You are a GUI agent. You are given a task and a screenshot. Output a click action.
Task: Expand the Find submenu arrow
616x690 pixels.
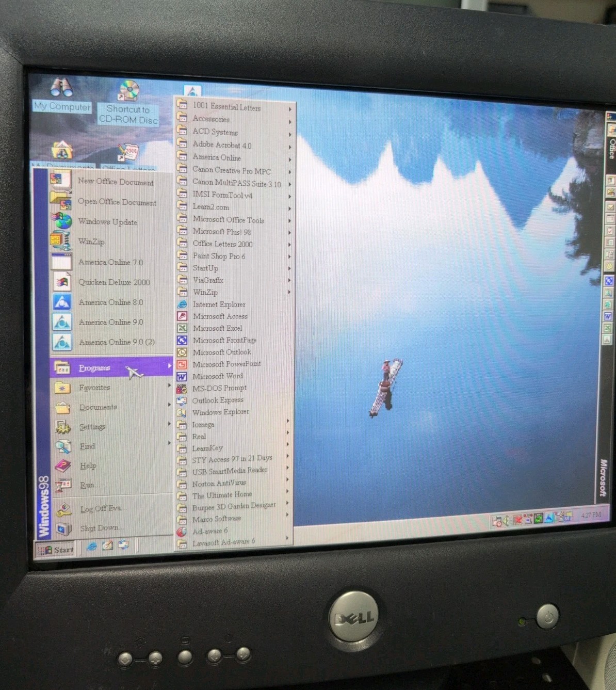click(169, 443)
